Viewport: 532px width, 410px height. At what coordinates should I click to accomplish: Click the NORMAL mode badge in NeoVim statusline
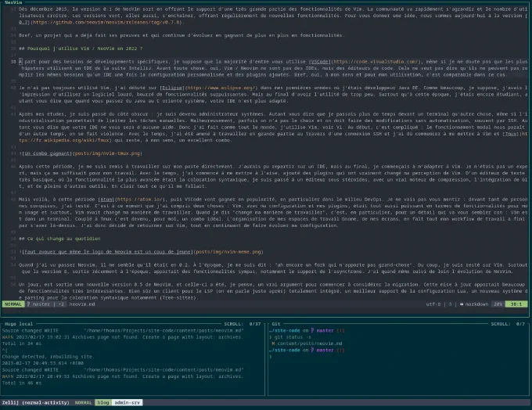pos(13,304)
